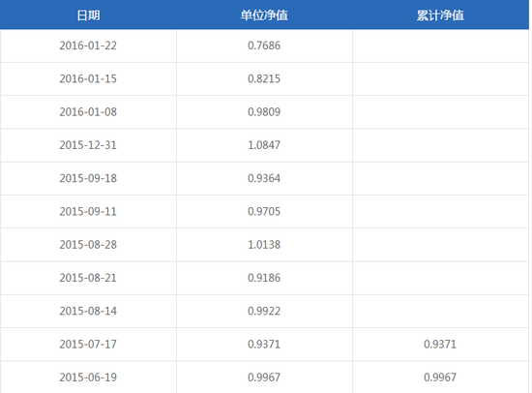Click 0.9967 in the 单位净值 column
532x393 pixels.
point(264,378)
